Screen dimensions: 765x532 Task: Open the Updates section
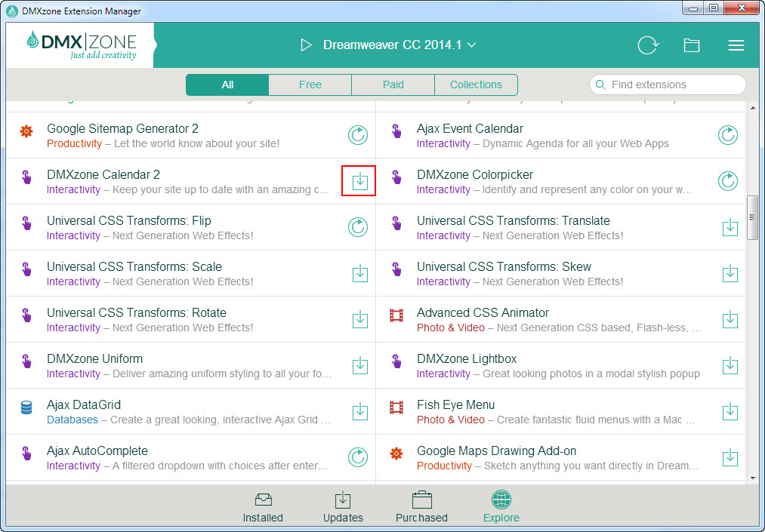(343, 508)
